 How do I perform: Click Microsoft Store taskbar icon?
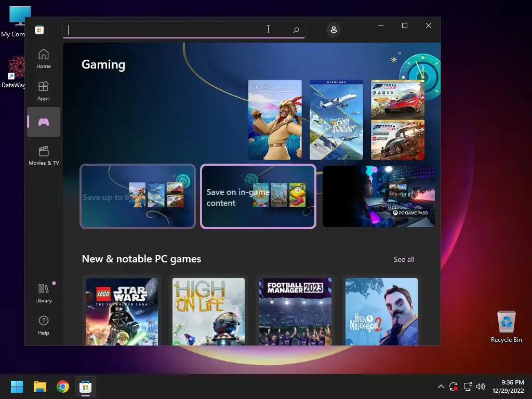tap(86, 387)
